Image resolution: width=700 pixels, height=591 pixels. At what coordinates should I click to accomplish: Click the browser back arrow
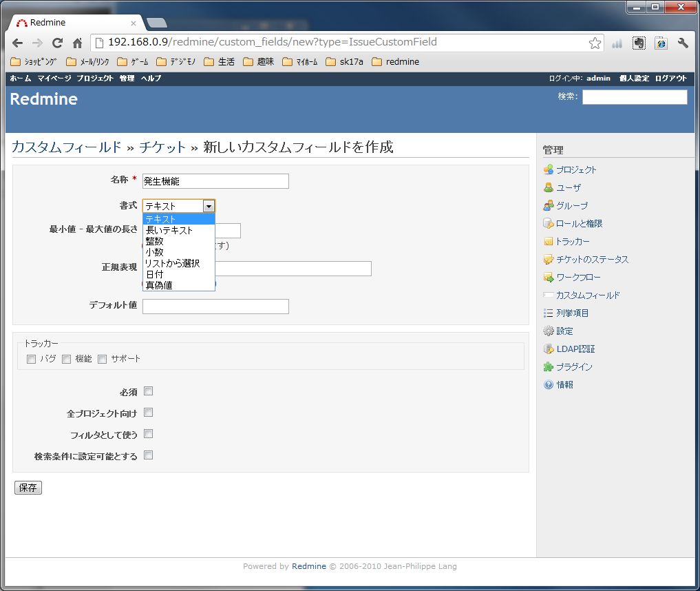(17, 43)
